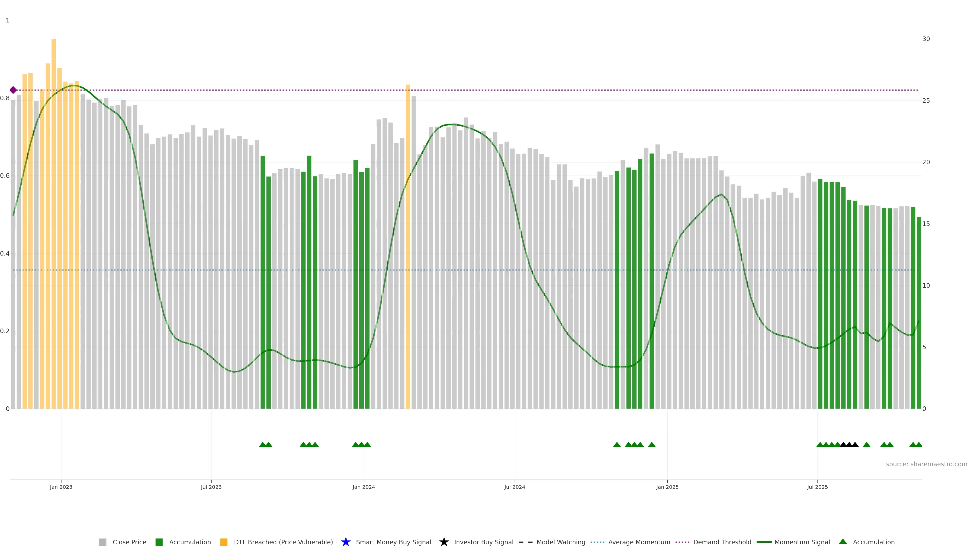This screenshot has height=551, width=980.
Task: Toggle the Smart Money Buy Signal legend label
Action: pos(393,542)
